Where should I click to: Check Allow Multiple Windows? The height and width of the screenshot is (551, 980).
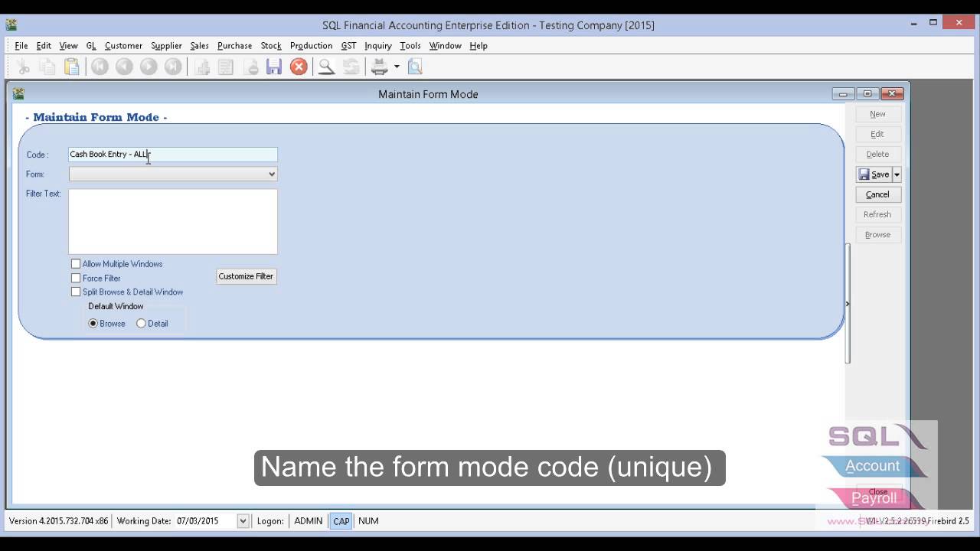(x=76, y=263)
